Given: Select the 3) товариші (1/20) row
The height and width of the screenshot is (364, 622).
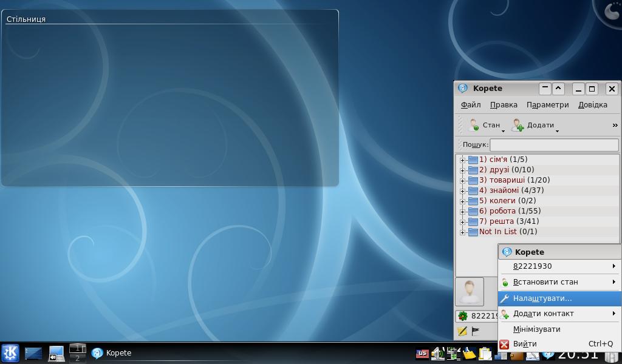Looking at the screenshot, I should point(538,180).
